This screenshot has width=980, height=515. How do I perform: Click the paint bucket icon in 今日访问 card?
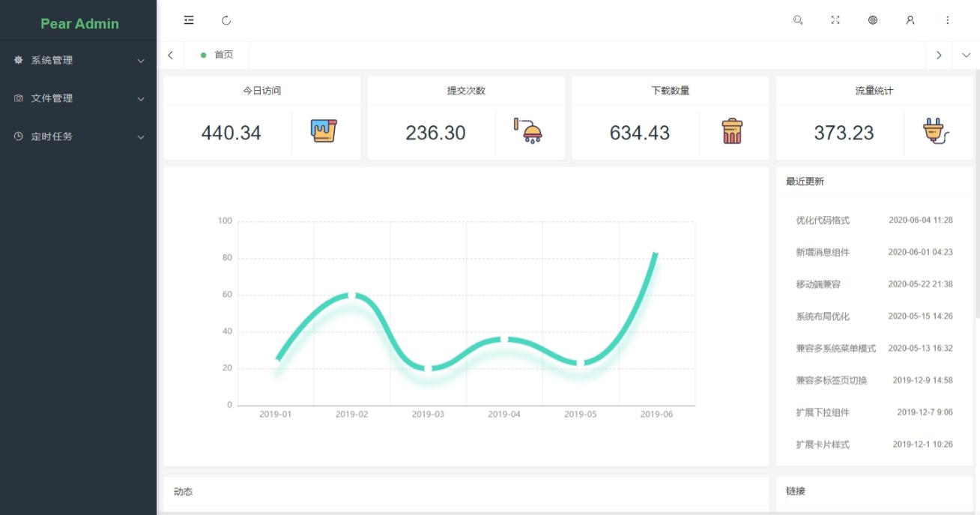pyautogui.click(x=324, y=131)
